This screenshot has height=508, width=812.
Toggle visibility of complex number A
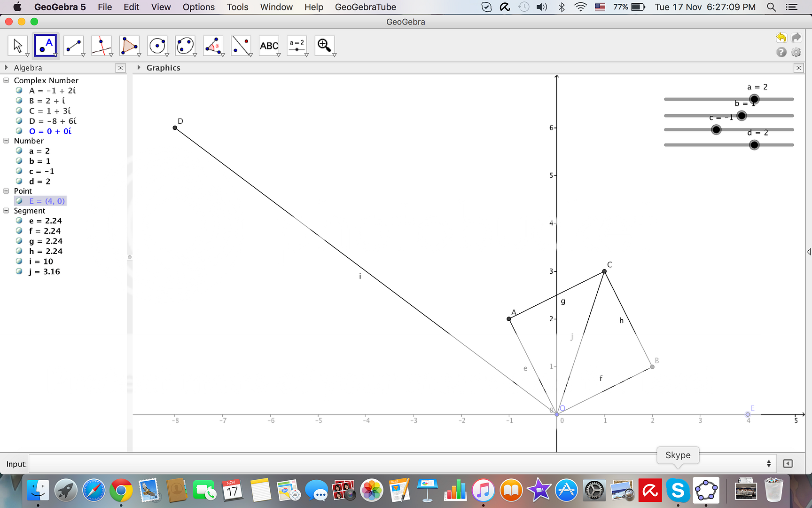(x=19, y=90)
